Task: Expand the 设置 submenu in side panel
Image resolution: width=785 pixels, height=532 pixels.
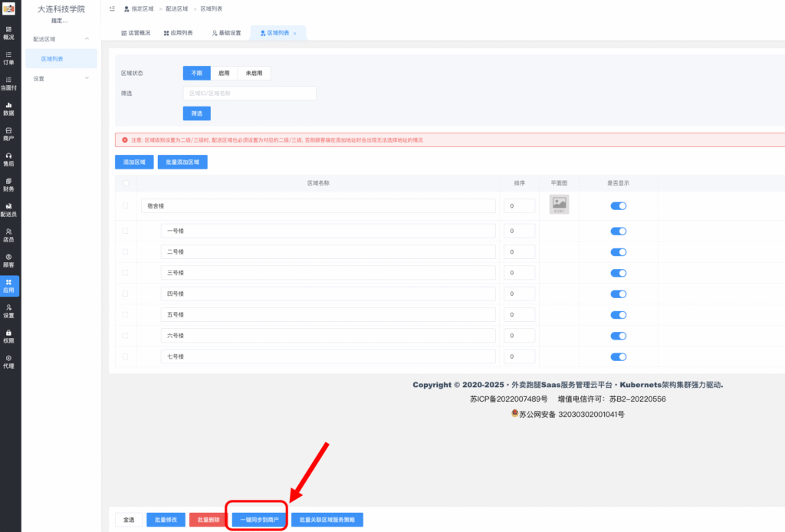Action: pyautogui.click(x=87, y=78)
